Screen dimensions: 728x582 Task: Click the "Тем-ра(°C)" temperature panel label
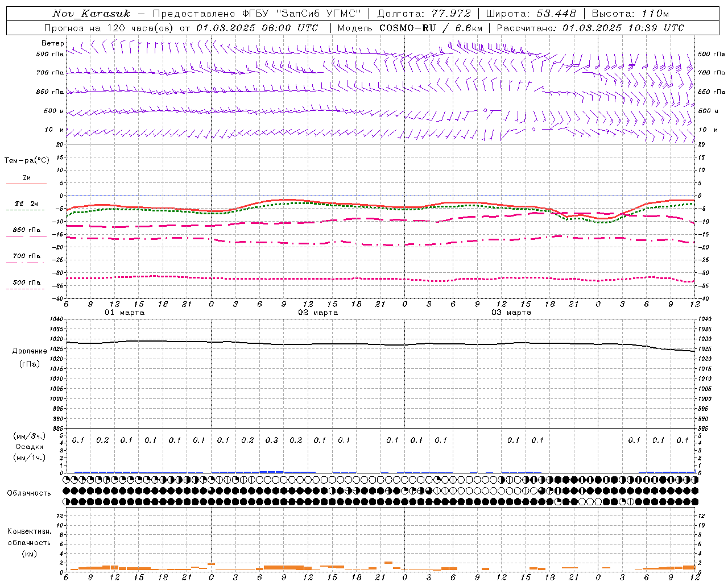pos(27,161)
